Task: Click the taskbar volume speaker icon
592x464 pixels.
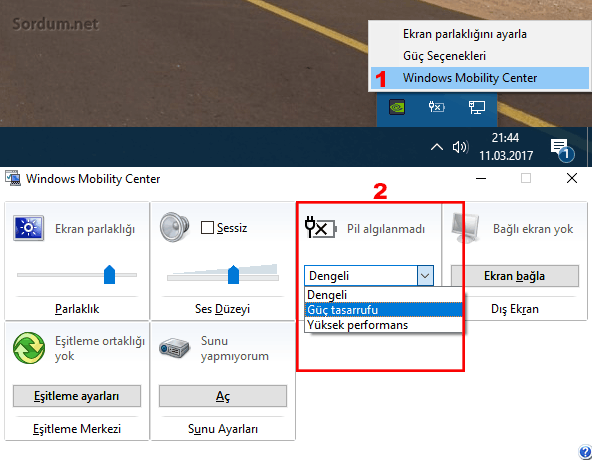Action: click(x=460, y=147)
